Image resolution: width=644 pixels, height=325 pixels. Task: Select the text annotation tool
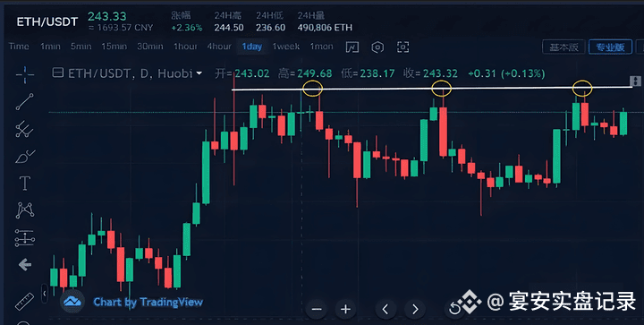[x=25, y=184]
